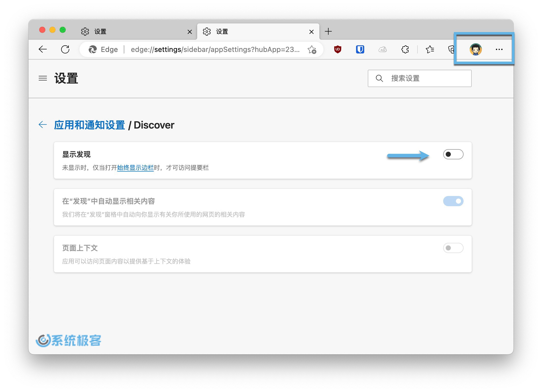
Task: Enable the 显示发现 toggle switch
Action: (453, 154)
